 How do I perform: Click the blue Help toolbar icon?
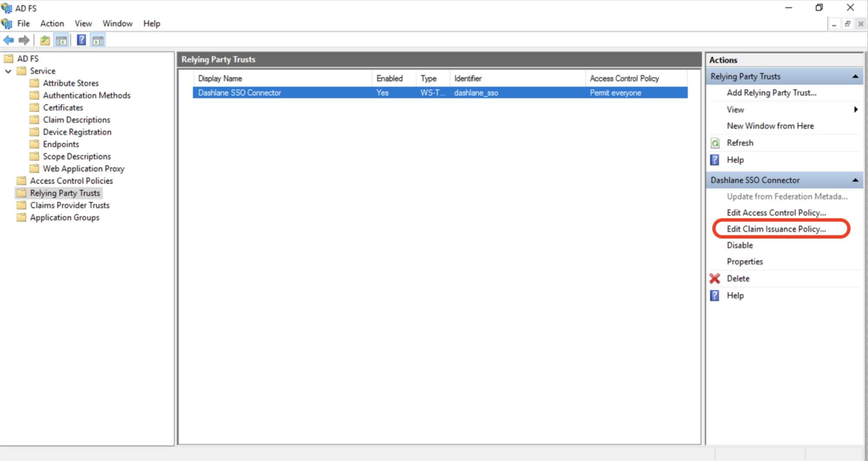[81, 40]
